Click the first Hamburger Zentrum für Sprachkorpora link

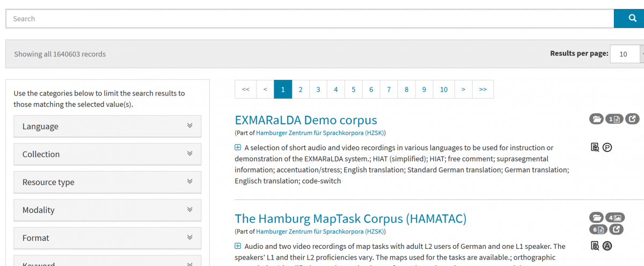tap(319, 132)
